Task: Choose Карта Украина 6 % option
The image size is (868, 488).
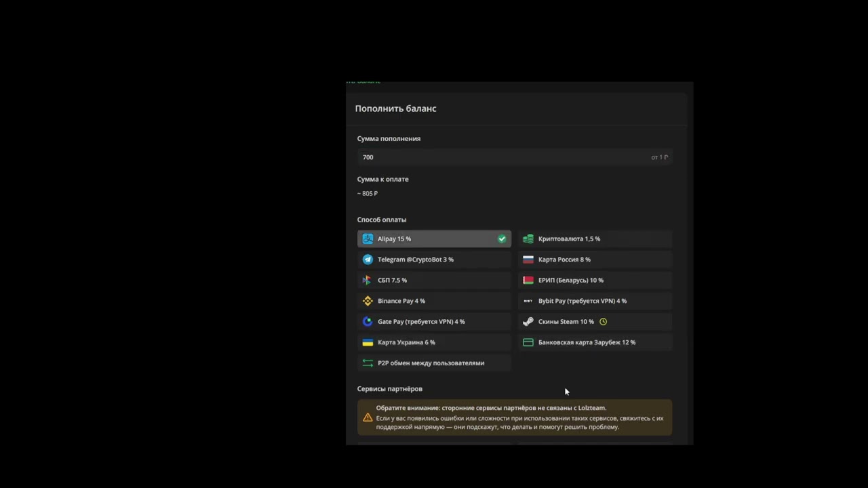Action: [x=434, y=342]
